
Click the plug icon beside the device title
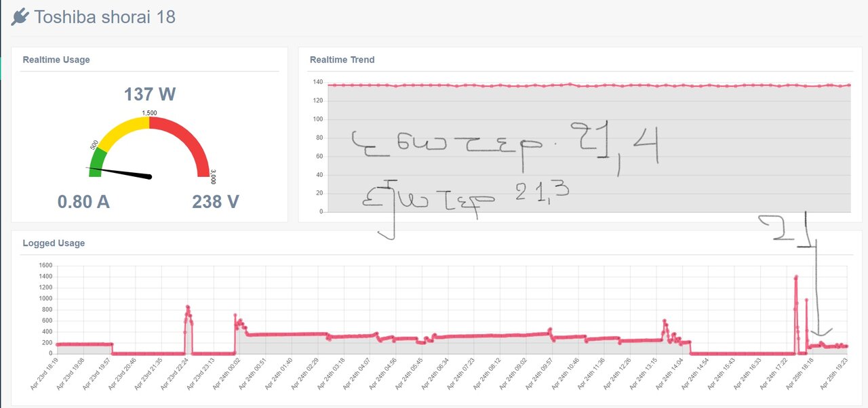pyautogui.click(x=20, y=16)
